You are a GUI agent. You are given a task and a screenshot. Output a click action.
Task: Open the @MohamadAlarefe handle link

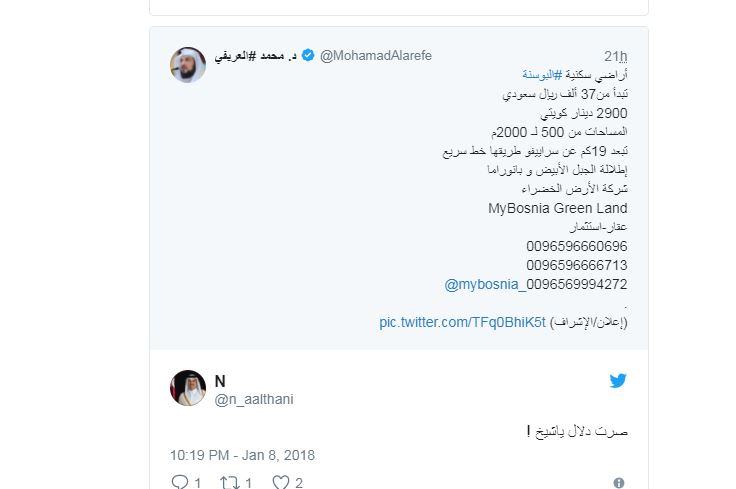(375, 54)
